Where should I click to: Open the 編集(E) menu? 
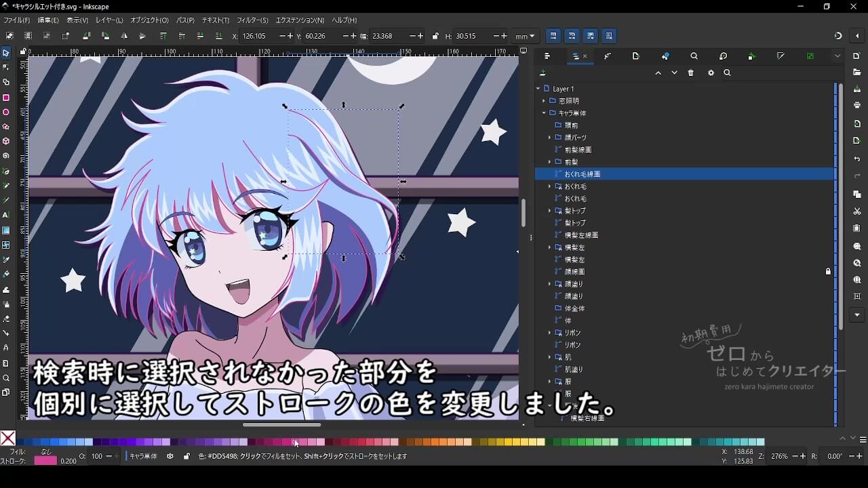click(48, 20)
